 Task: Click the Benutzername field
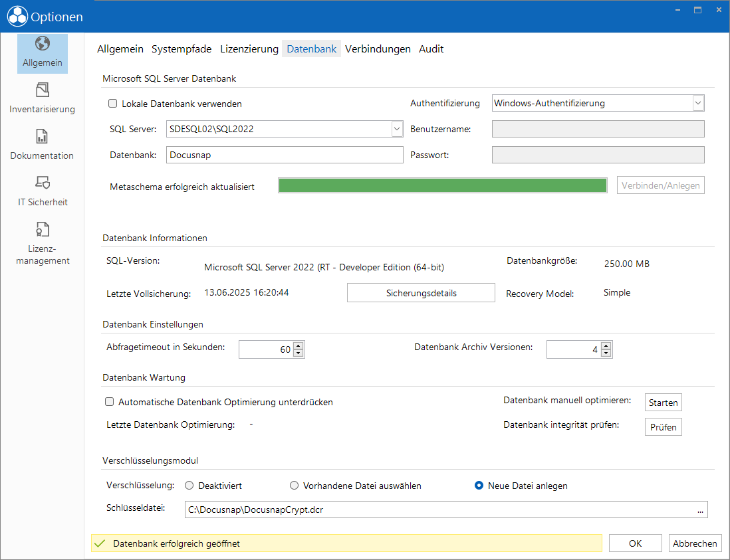pos(598,129)
